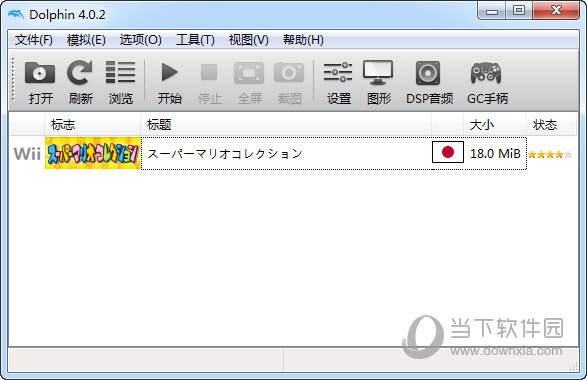Sort list by the 标题 column header
This screenshot has width=587, height=380.
286,125
